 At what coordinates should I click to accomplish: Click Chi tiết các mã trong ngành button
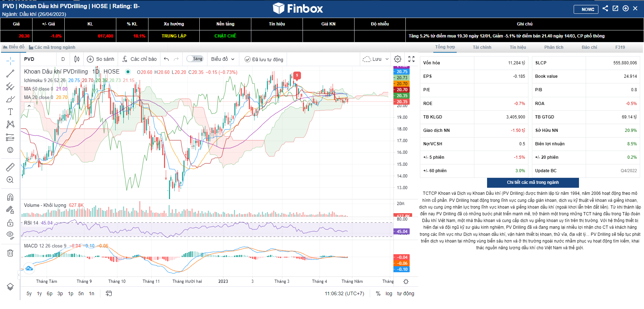click(533, 182)
